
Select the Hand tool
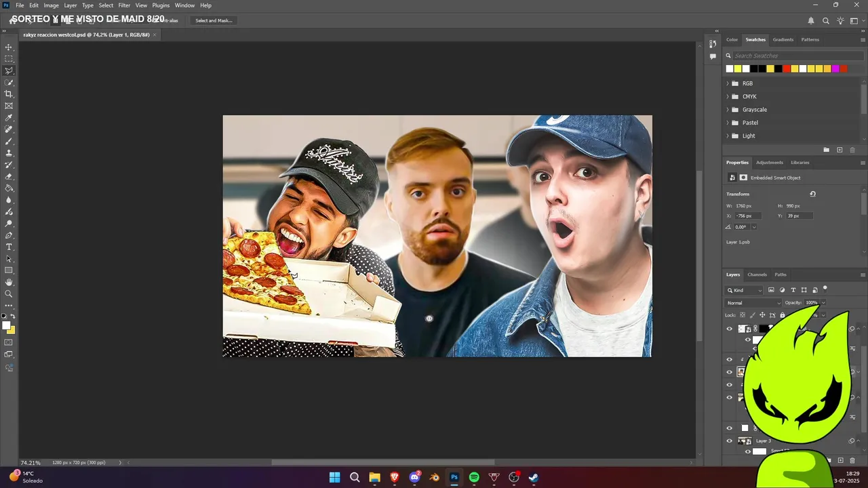pos(9,282)
